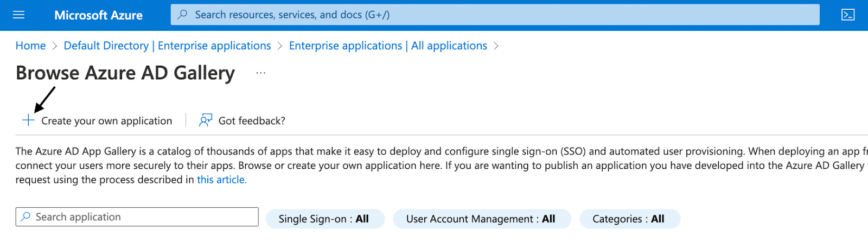Open Single Sign-on filter dropdown
Image resolution: width=868 pixels, height=249 pixels.
pos(324,219)
